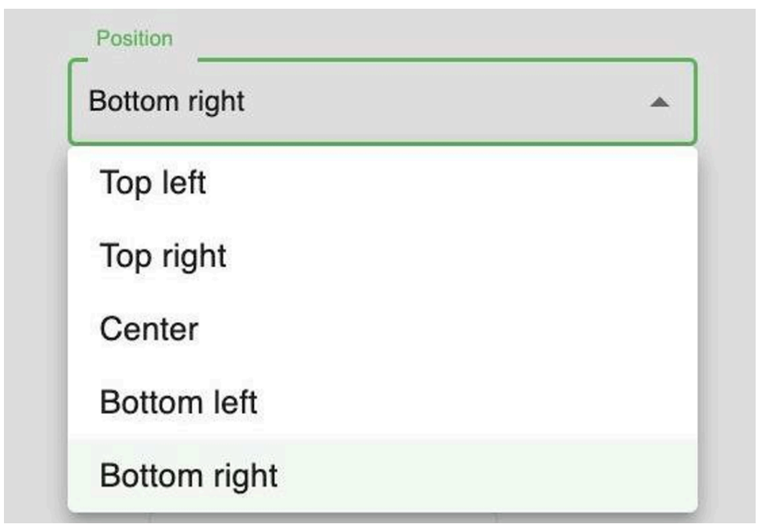Close the Position dropdown using the triangle

click(660, 102)
